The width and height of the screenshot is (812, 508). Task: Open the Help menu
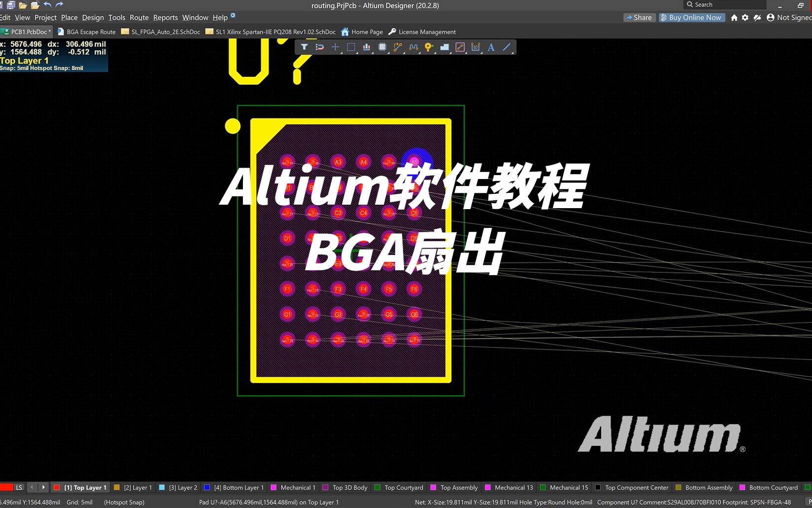coord(220,17)
